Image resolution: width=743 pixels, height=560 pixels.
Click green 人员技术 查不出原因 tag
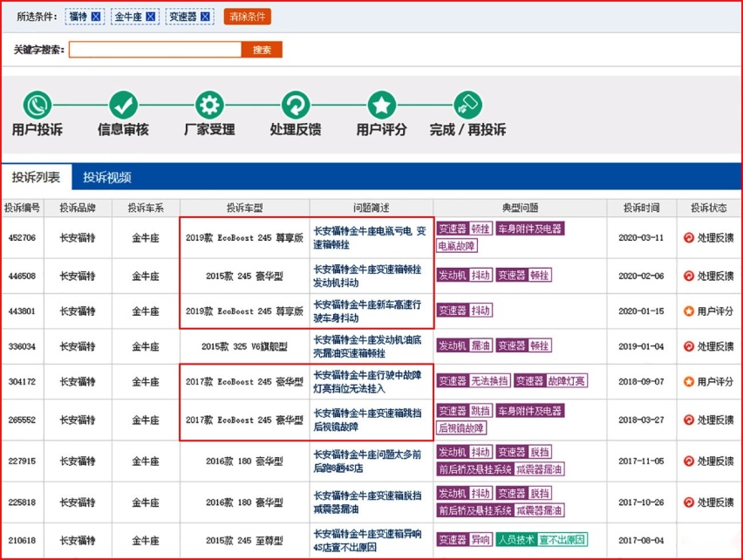pyautogui.click(x=542, y=539)
